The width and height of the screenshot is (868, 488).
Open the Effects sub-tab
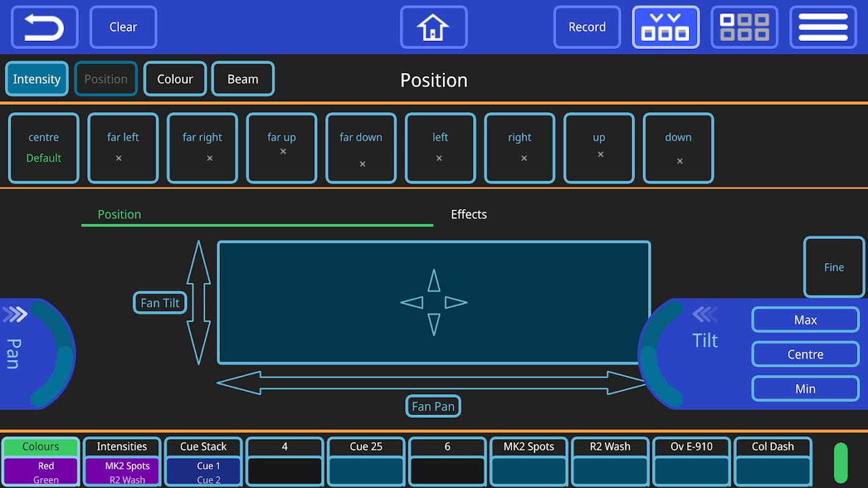tap(469, 215)
